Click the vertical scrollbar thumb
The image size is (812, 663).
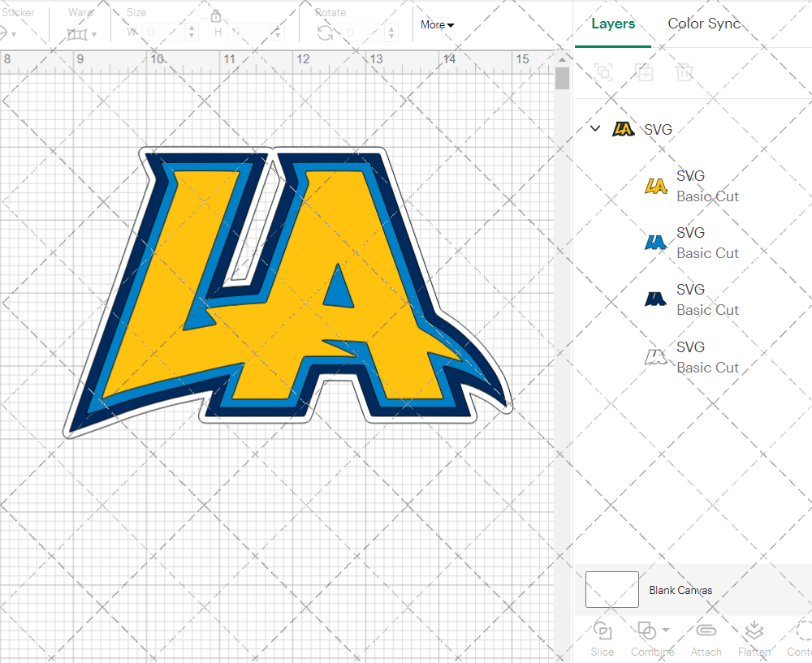click(563, 79)
